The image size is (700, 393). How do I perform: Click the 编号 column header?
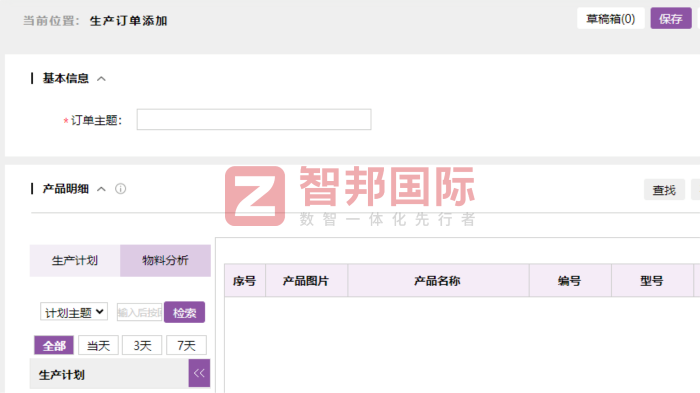570,280
